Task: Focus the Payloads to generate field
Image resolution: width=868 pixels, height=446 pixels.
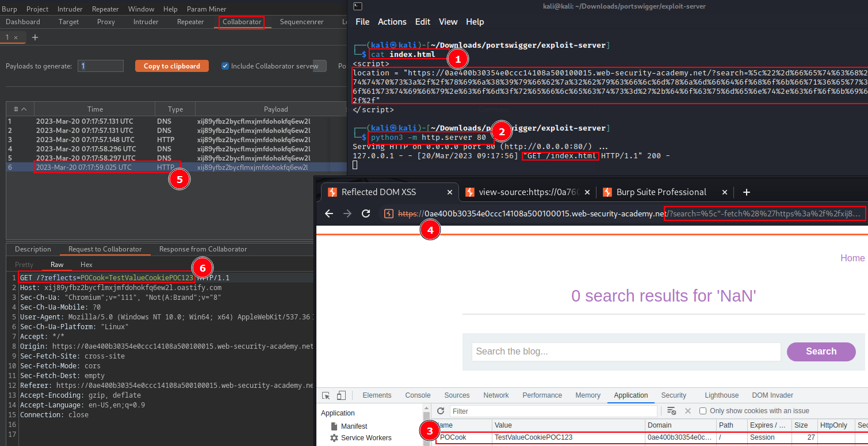Action: pyautogui.click(x=101, y=66)
